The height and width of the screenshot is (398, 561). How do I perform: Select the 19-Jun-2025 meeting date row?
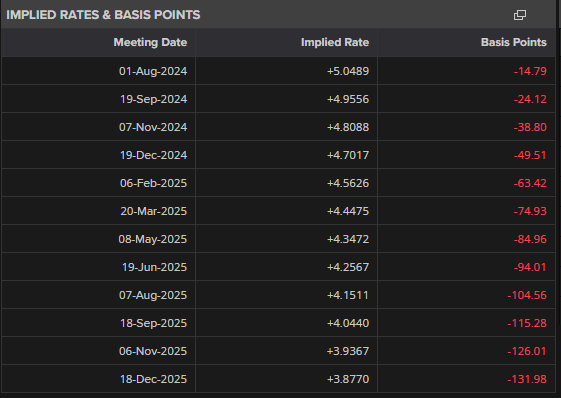(x=278, y=267)
